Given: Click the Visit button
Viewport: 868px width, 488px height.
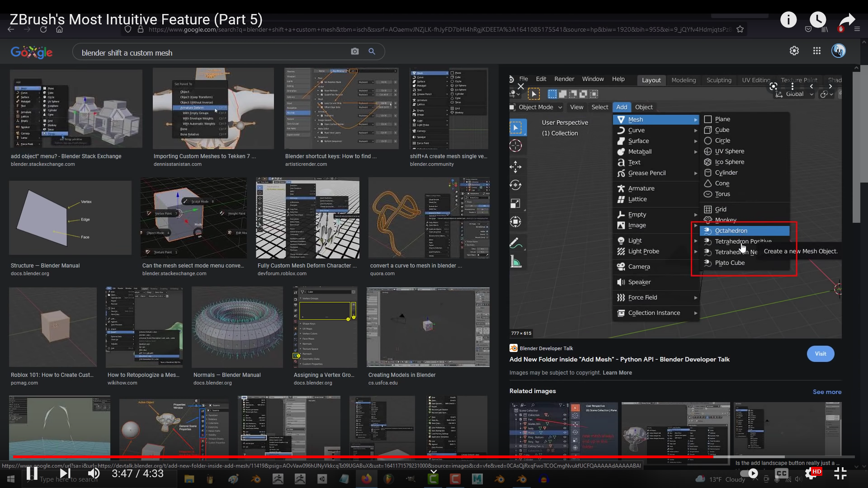Looking at the screenshot, I should (x=821, y=354).
